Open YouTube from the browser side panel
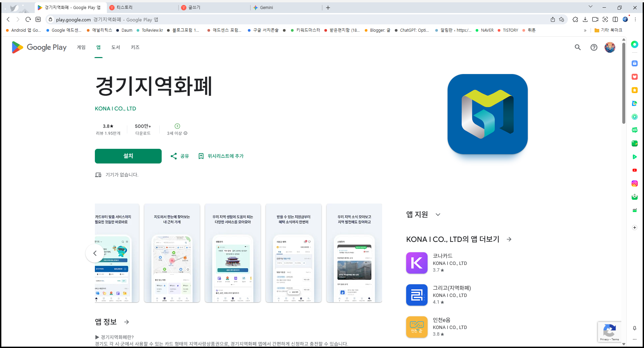The width and height of the screenshot is (644, 348). click(635, 170)
